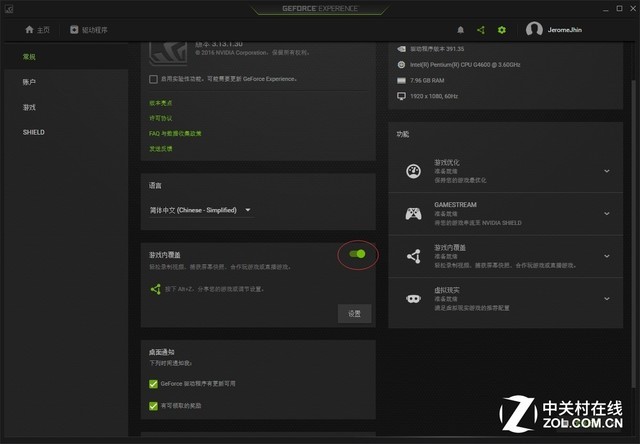This screenshot has height=444, width=640.
Task: Click the driver icon beside 驱动程序
Action: click(74, 29)
